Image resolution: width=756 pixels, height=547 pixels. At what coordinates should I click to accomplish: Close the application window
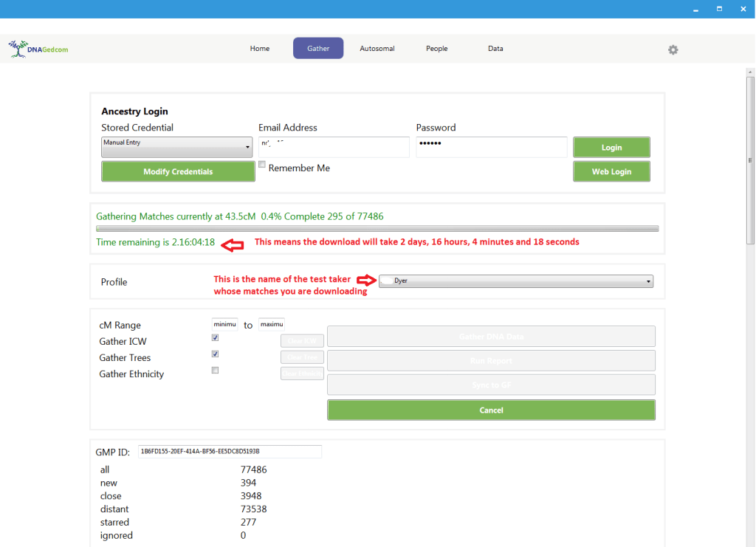click(x=743, y=9)
